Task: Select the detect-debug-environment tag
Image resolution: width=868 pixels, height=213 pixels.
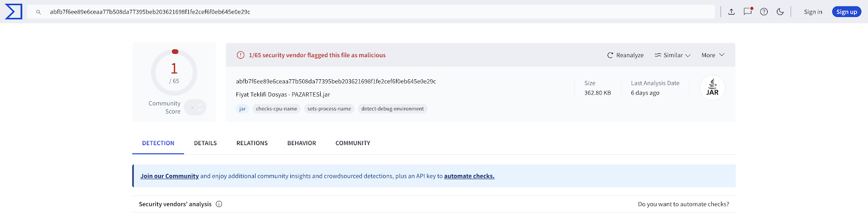Action: [x=393, y=109]
